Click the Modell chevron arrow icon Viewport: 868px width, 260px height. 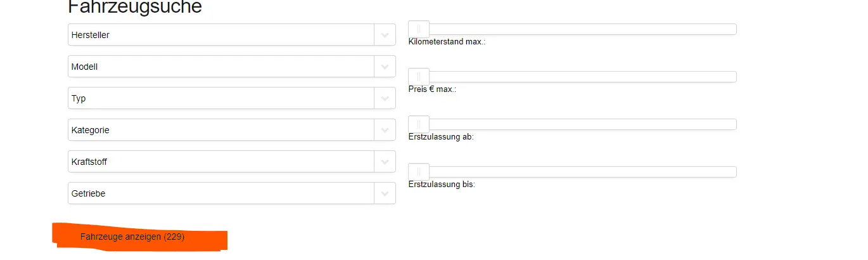(385, 67)
